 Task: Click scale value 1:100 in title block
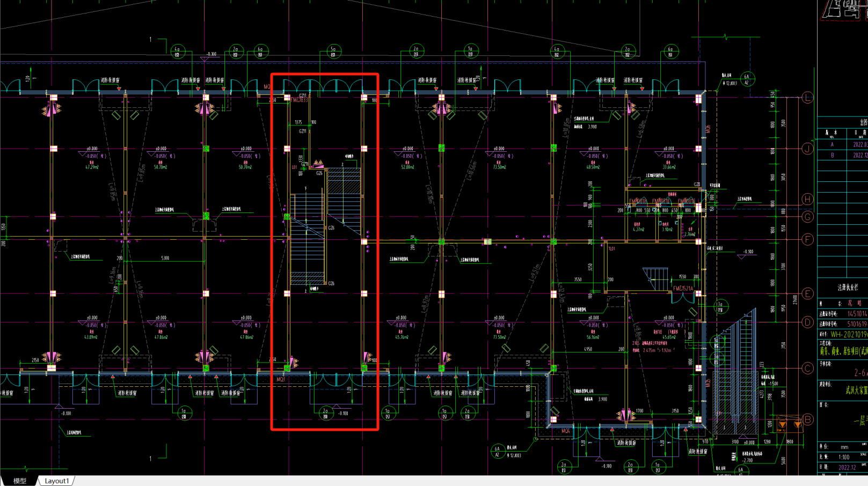pos(844,457)
